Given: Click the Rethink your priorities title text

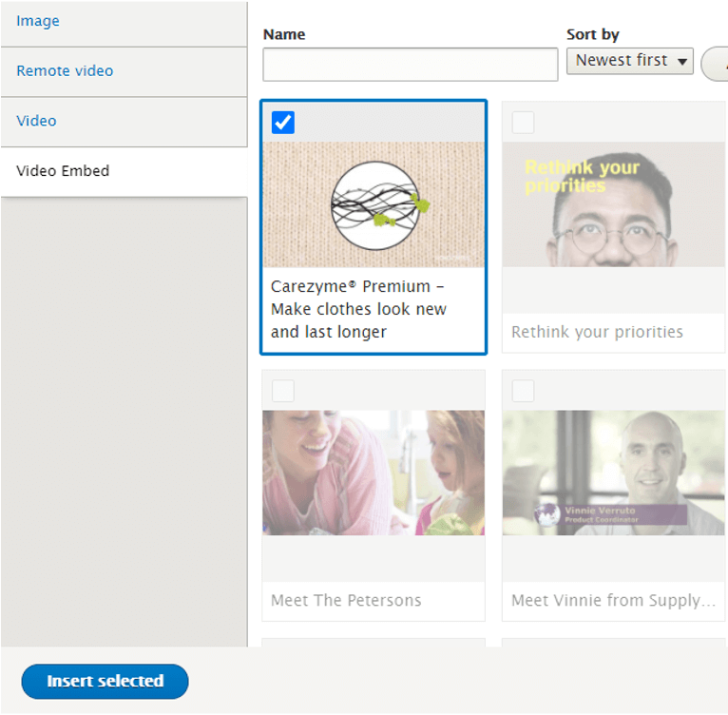Looking at the screenshot, I should [597, 332].
